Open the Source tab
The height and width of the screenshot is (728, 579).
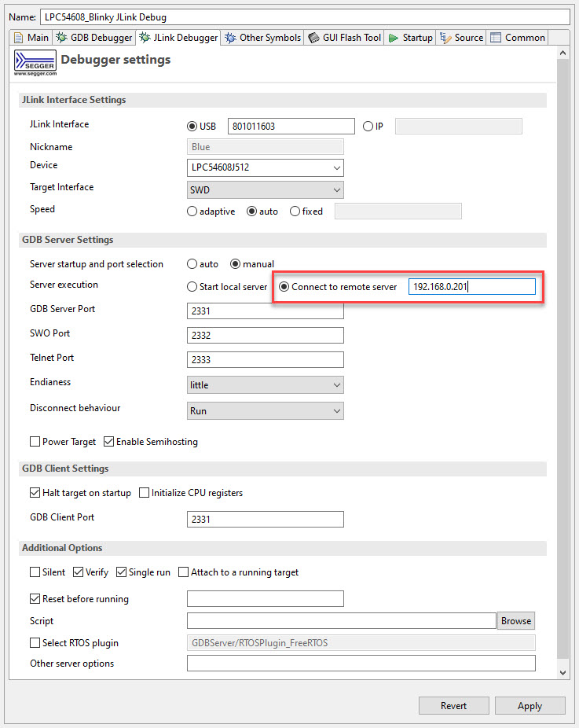click(462, 38)
